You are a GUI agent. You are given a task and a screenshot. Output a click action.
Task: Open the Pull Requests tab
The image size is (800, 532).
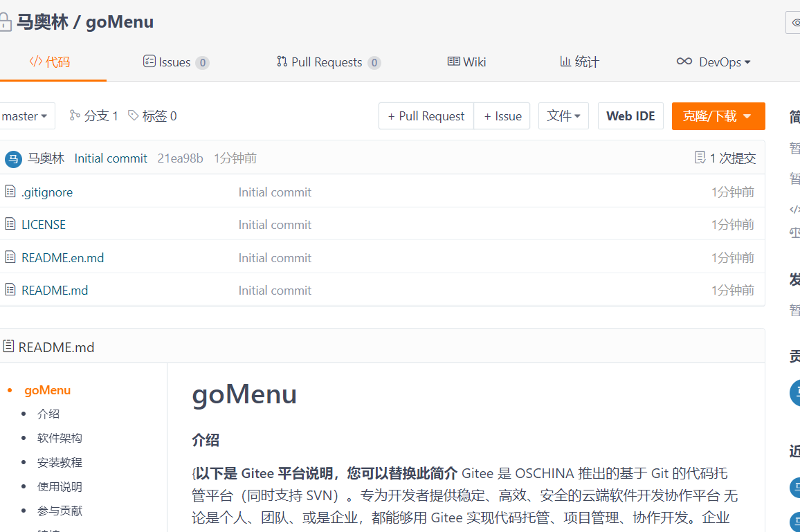pyautogui.click(x=329, y=62)
